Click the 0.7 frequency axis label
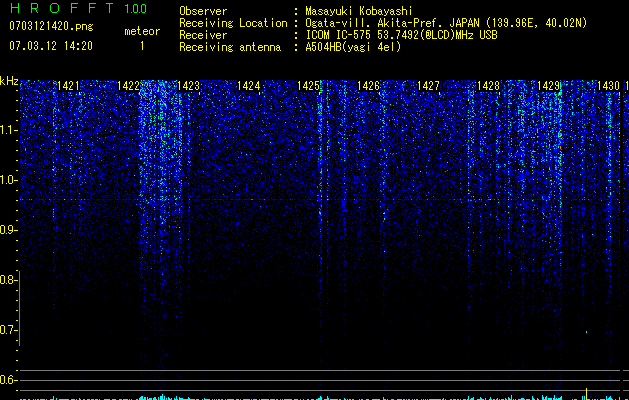 (7, 330)
